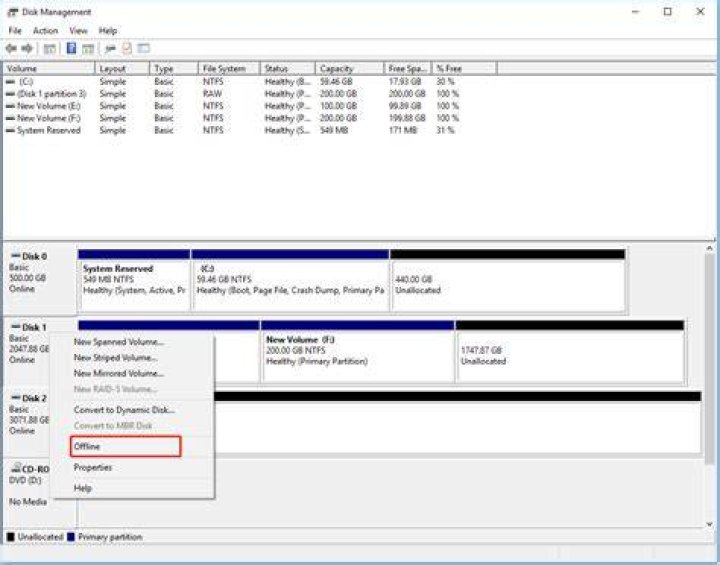Open the Action menu
The height and width of the screenshot is (565, 720).
pos(45,31)
